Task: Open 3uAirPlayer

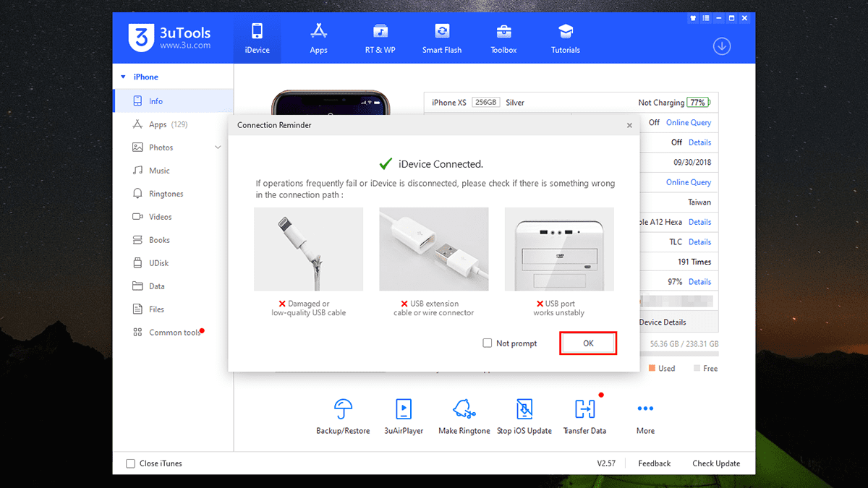Action: point(403,414)
